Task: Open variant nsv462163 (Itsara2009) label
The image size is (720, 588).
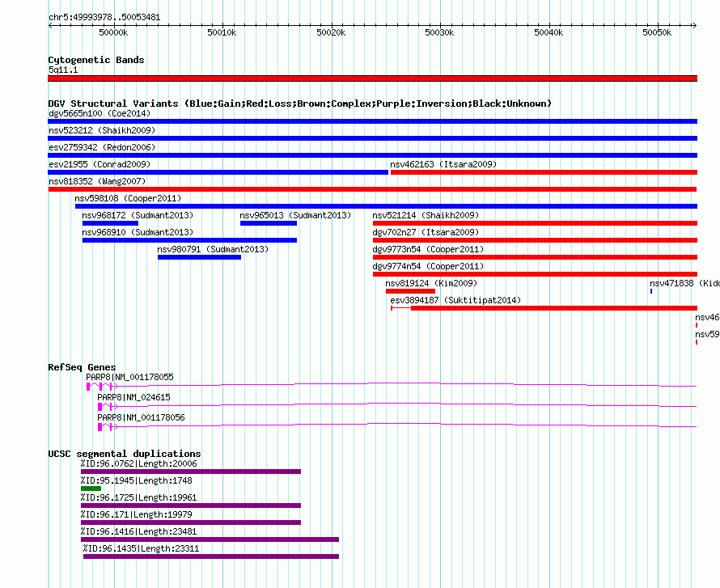Action: (x=443, y=164)
